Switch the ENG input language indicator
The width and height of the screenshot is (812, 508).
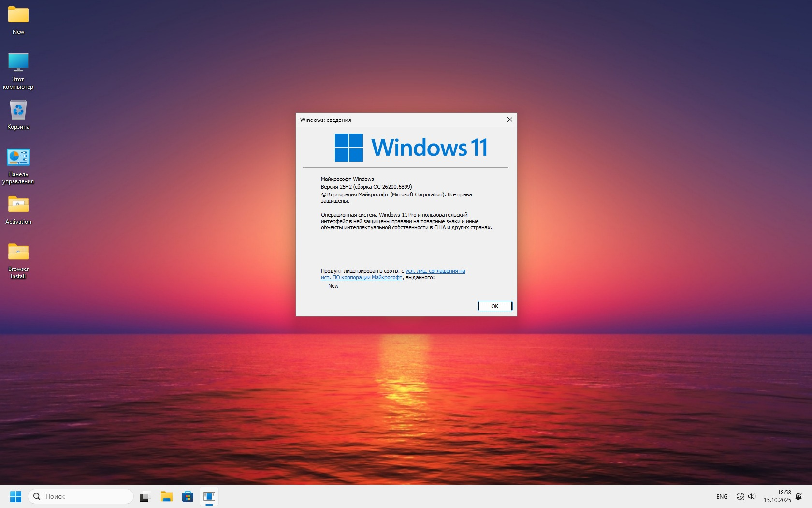point(722,497)
